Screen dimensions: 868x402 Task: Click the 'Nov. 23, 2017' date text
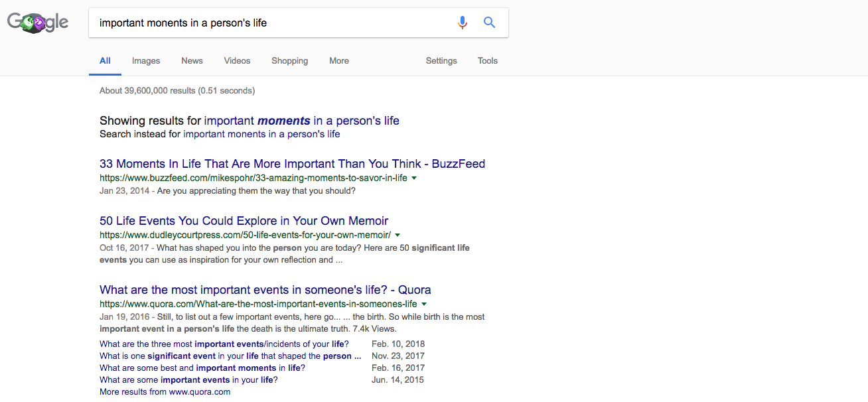click(398, 356)
